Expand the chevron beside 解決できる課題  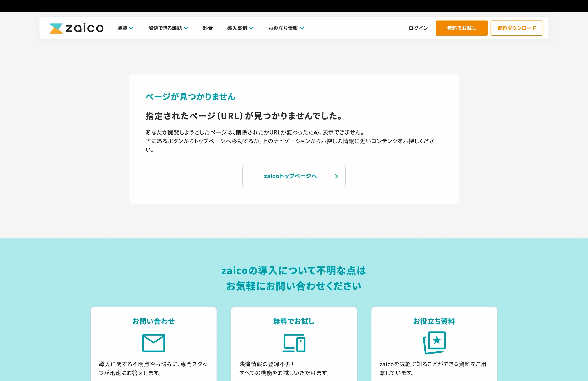coord(186,28)
